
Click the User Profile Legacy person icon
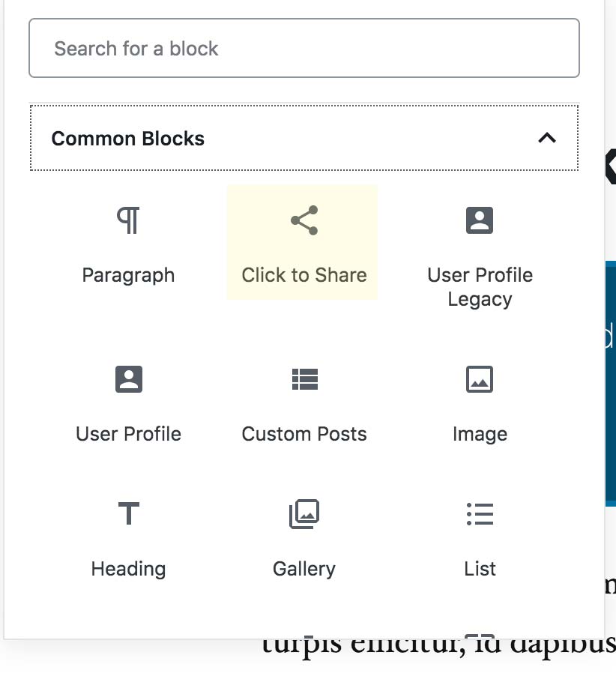[x=480, y=220]
